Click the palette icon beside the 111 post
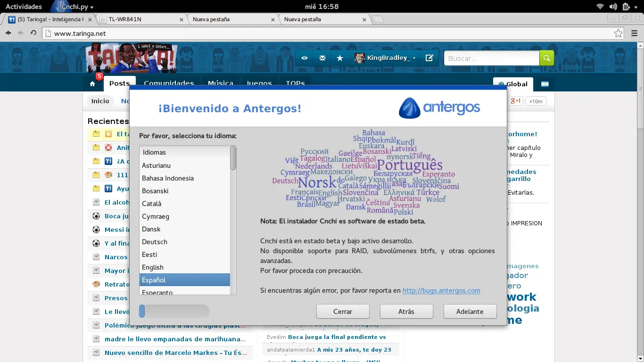 pyautogui.click(x=108, y=175)
